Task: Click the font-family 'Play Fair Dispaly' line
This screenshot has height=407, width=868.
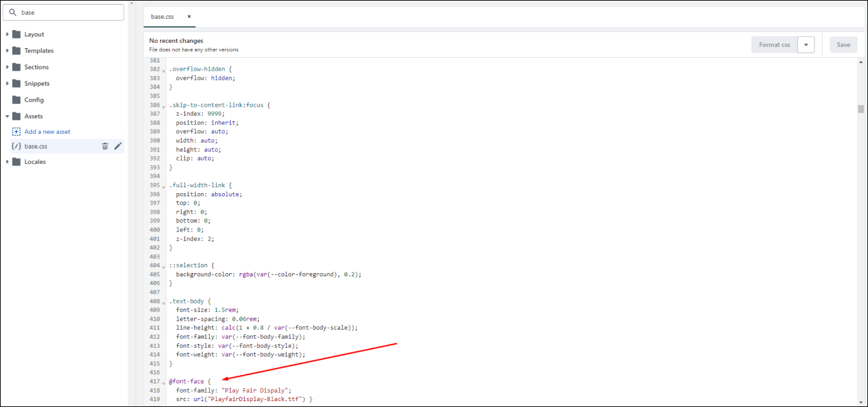Action: (234, 390)
